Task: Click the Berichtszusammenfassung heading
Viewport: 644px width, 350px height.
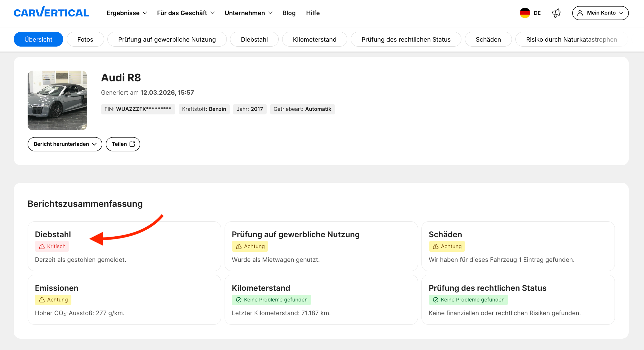Action: (x=85, y=204)
